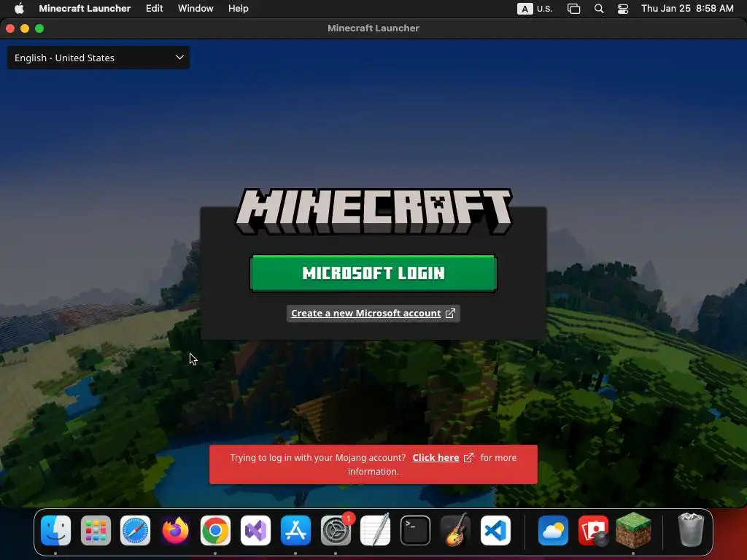Launch Google Chrome from the dock
This screenshot has height=560, width=747.
215,530
